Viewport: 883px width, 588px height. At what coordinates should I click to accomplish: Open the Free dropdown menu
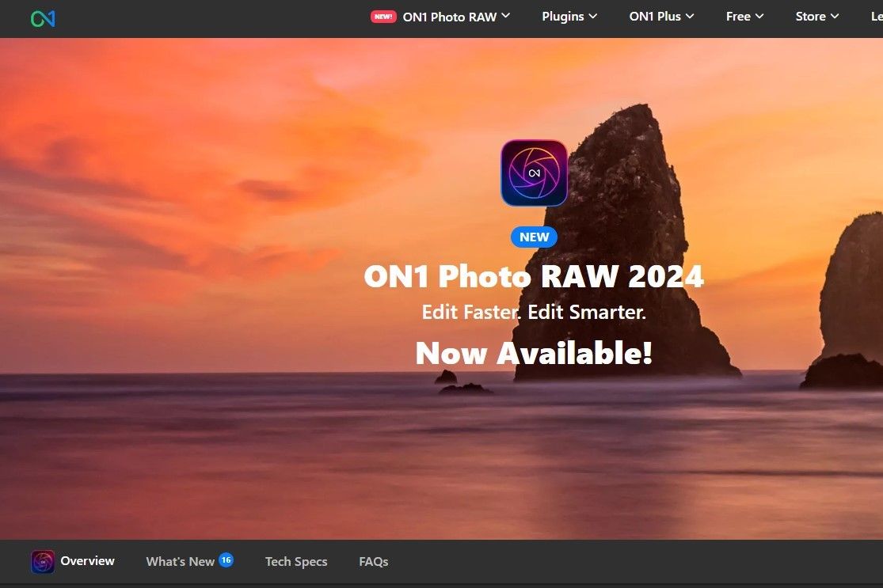click(x=744, y=17)
